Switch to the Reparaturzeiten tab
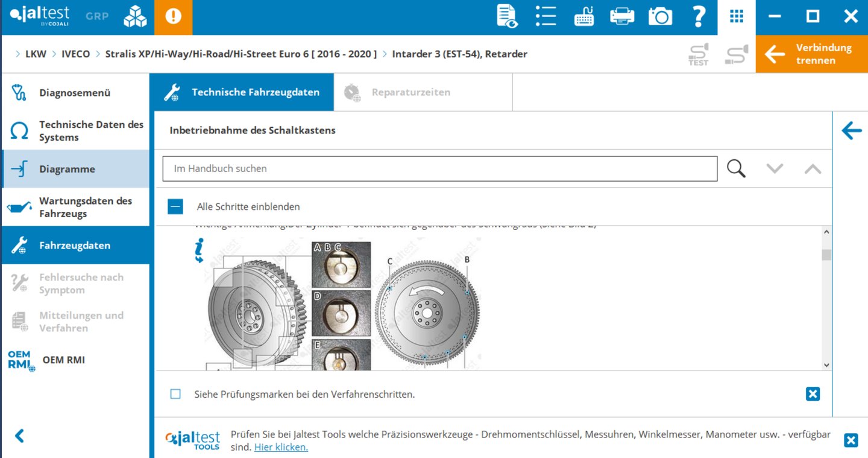Image resolution: width=868 pixels, height=458 pixels. [x=423, y=92]
